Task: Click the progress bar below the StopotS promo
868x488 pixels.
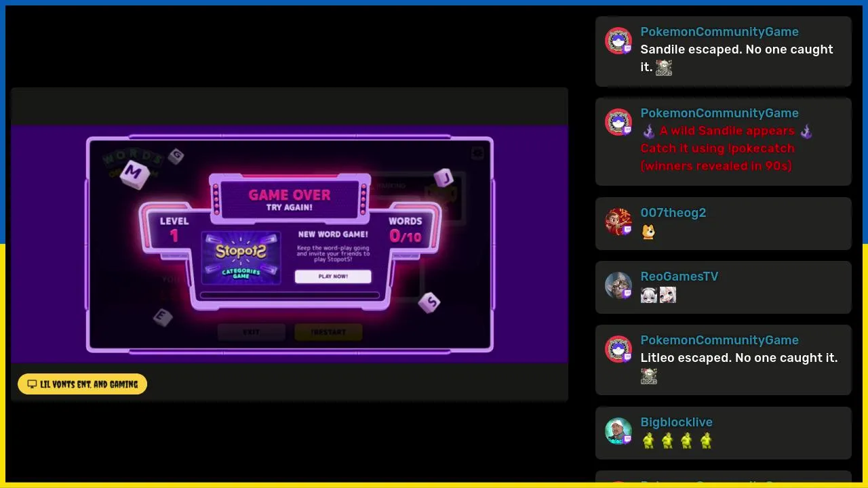Action: tap(290, 295)
